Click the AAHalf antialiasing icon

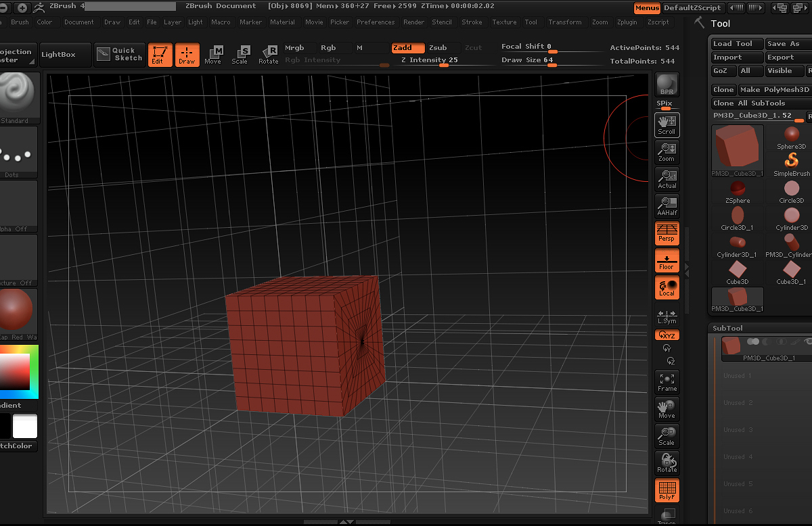point(667,206)
